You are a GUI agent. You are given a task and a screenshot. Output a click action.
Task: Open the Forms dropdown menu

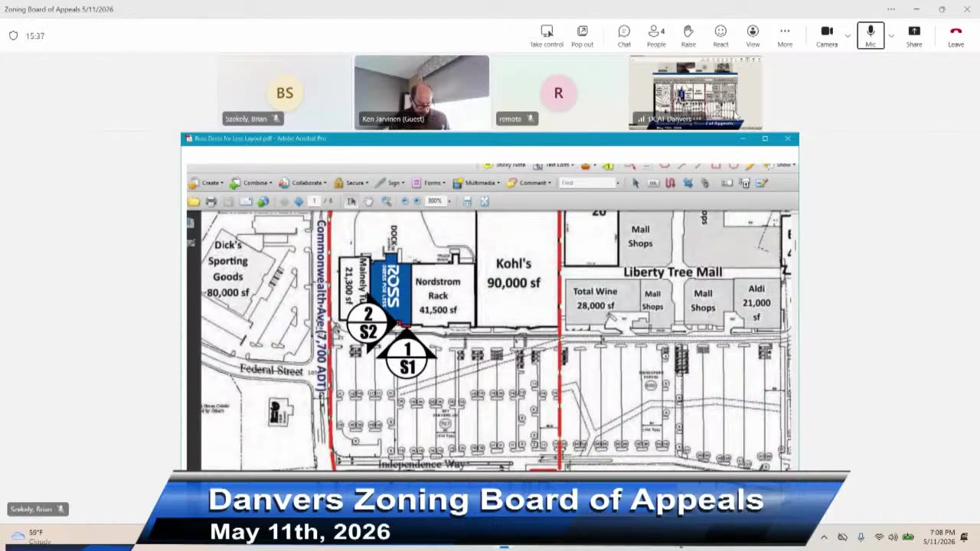430,183
